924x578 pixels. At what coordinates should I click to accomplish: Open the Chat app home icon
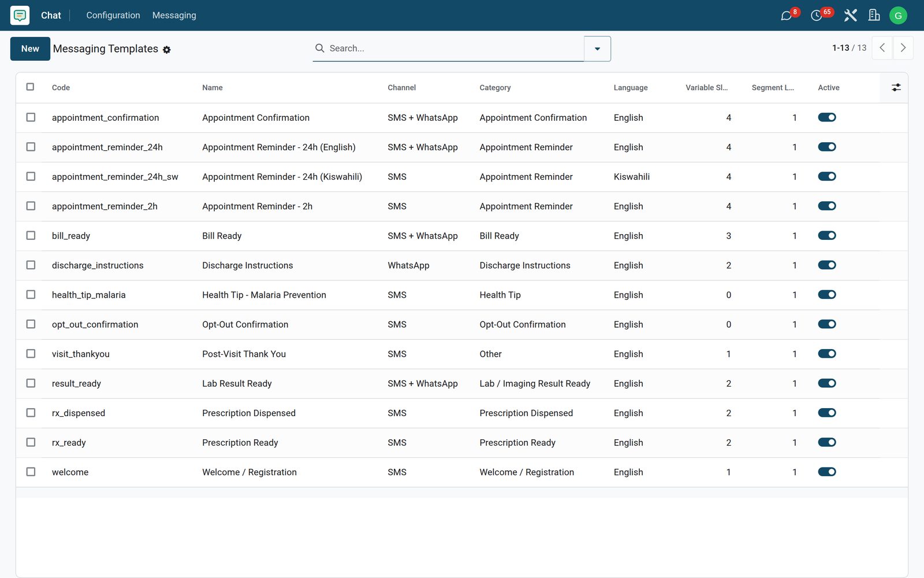coord(20,15)
